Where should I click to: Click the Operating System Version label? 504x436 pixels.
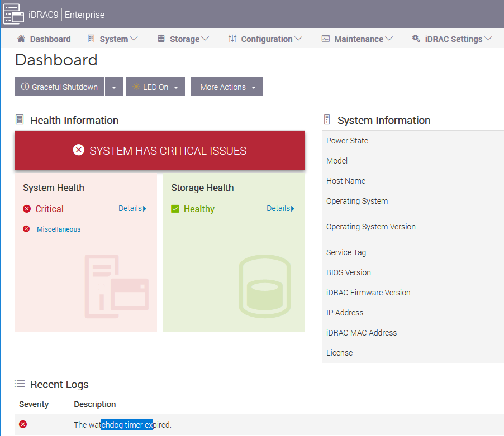point(371,227)
